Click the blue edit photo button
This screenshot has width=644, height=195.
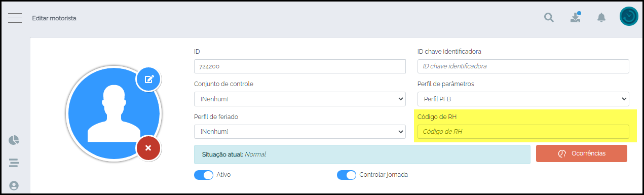click(149, 79)
